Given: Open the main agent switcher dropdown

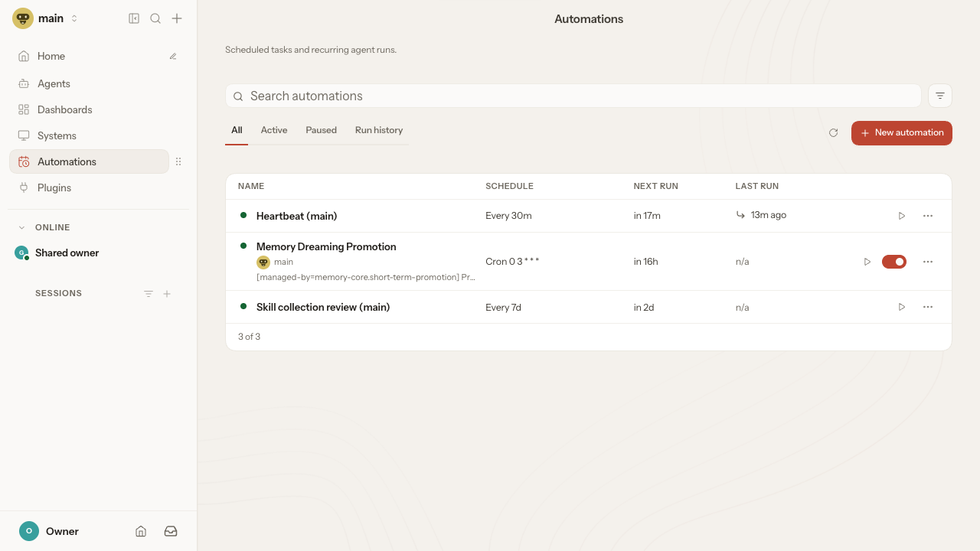Looking at the screenshot, I should [46, 18].
